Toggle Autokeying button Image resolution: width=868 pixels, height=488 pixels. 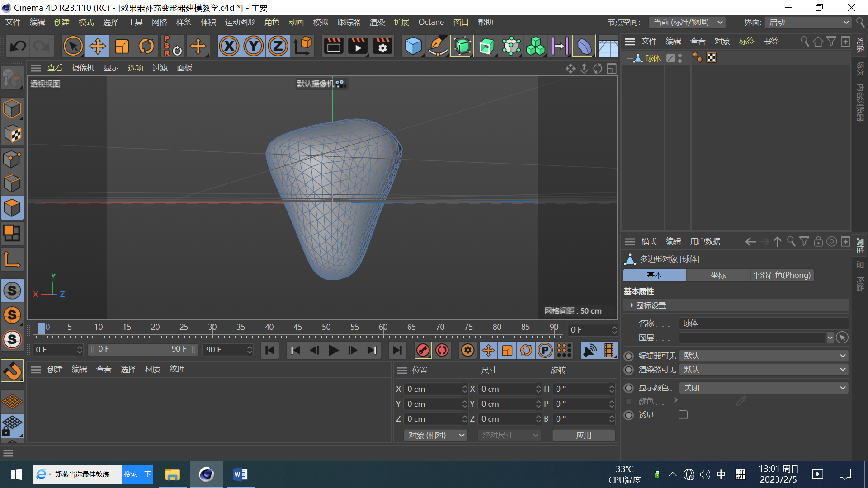[442, 350]
